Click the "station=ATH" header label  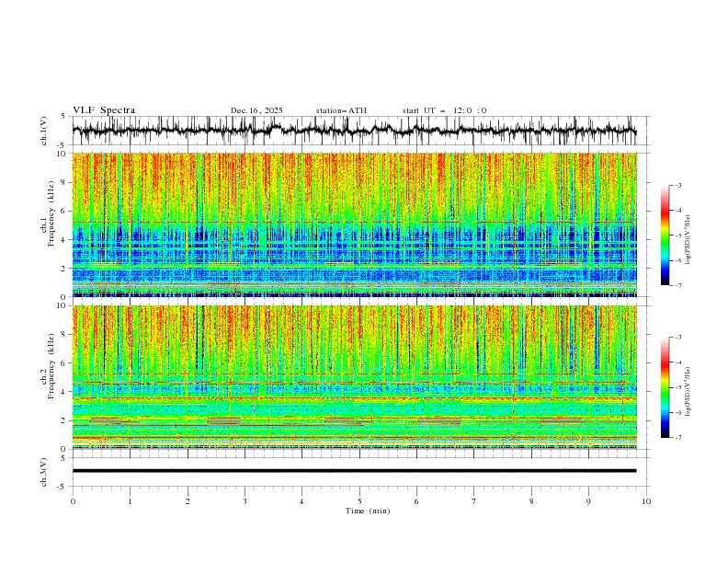click(x=341, y=110)
